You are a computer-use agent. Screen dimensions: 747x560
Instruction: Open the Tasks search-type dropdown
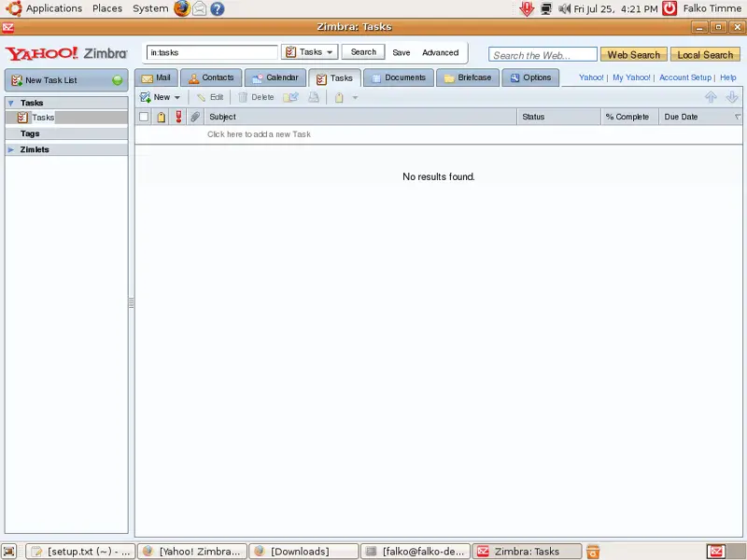pyautogui.click(x=310, y=52)
